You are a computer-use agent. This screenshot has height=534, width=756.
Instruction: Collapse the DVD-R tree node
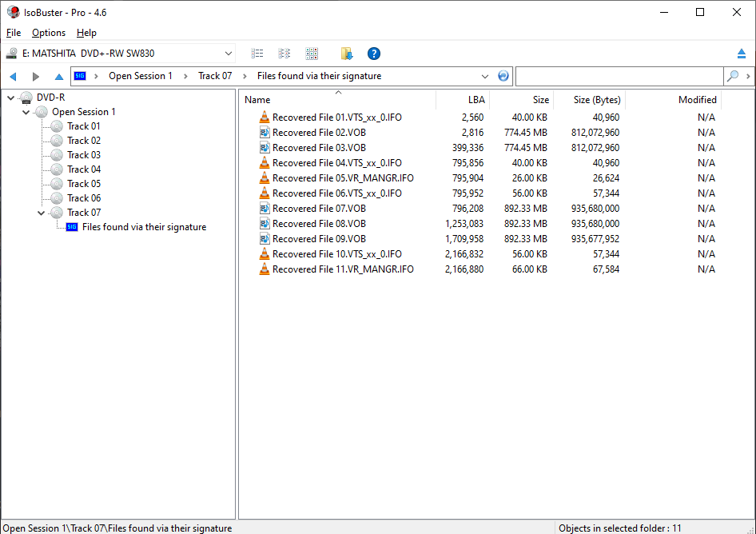coord(10,98)
